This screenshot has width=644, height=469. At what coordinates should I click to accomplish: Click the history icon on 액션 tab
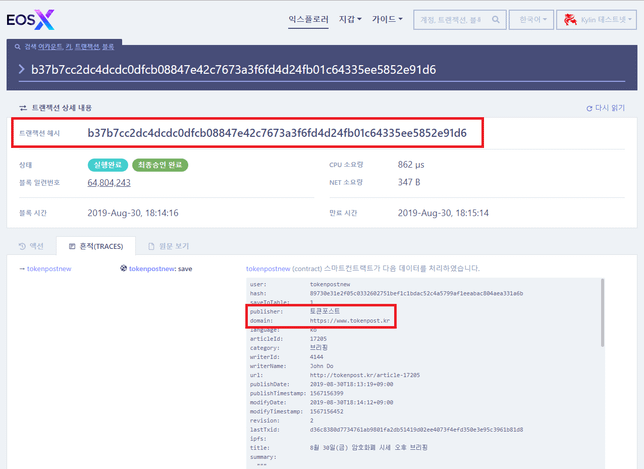tap(23, 245)
